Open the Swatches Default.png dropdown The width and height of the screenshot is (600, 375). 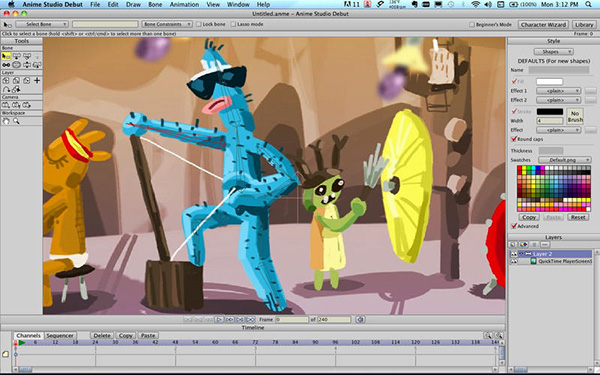tap(565, 160)
